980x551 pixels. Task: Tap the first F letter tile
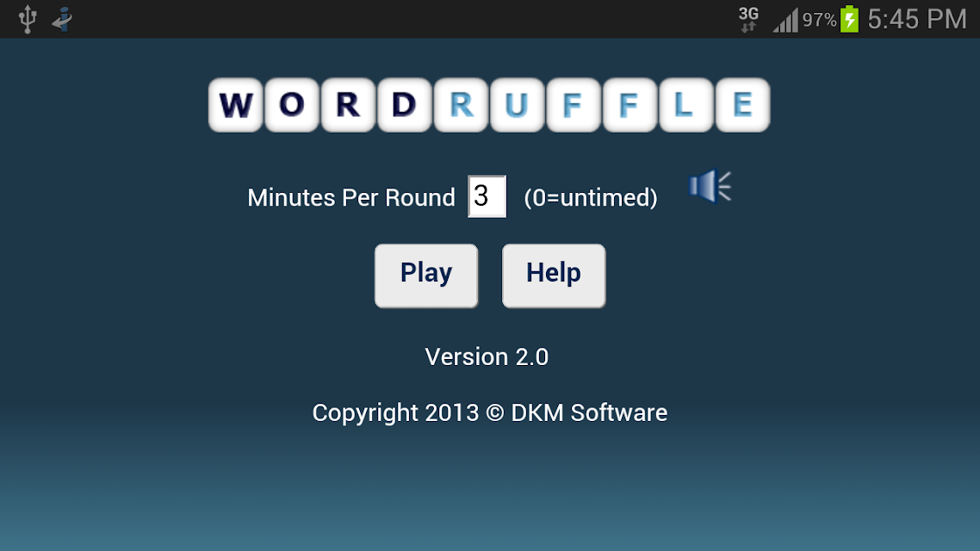tap(574, 105)
